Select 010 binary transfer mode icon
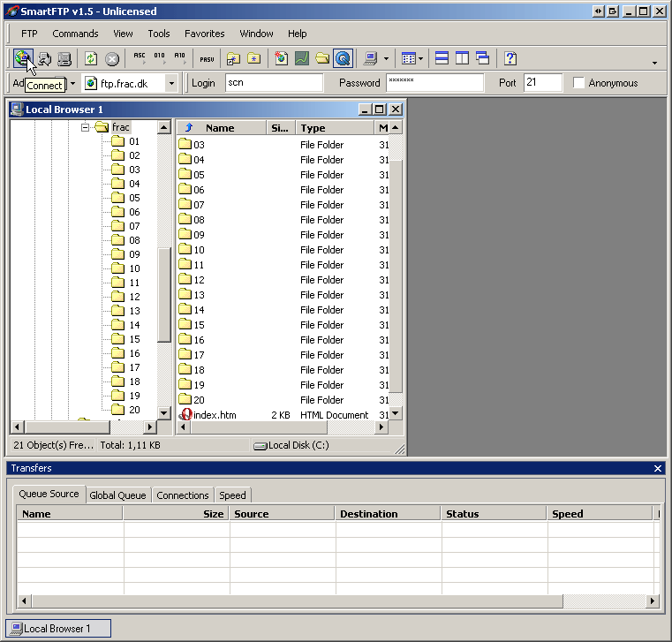The image size is (672, 642). point(160,58)
